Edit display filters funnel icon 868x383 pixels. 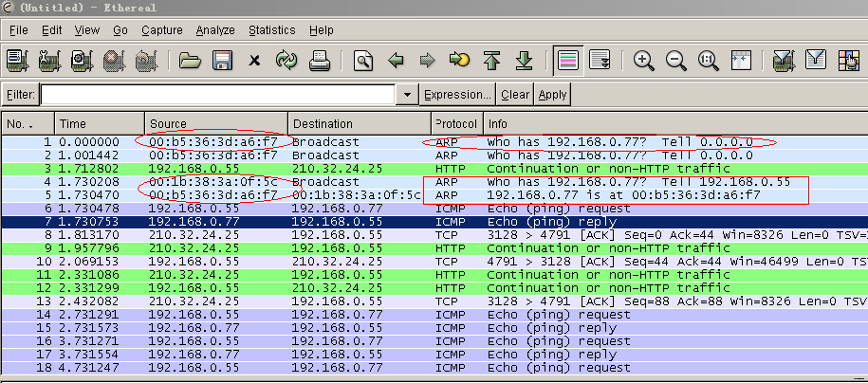816,60
